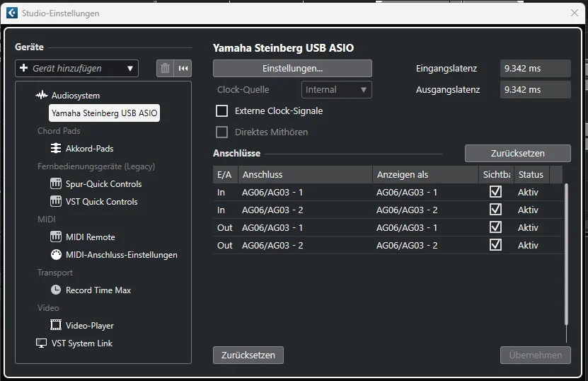Select MIDI Remote entry

91,237
